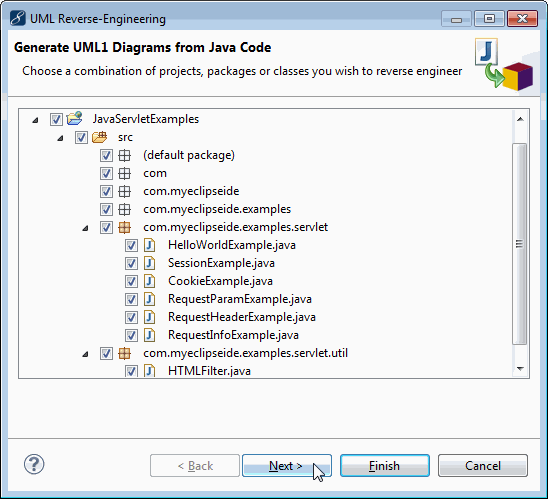Click the com.myeclipseide package icon

click(124, 191)
